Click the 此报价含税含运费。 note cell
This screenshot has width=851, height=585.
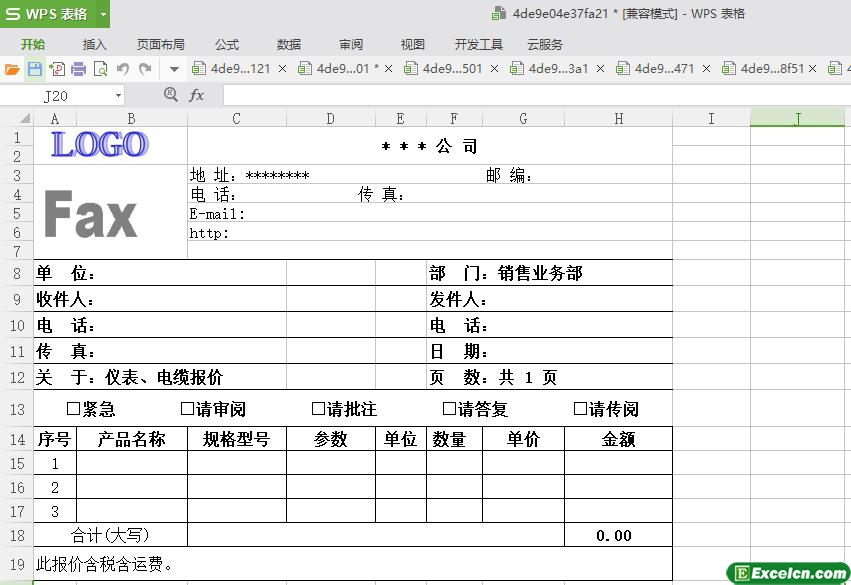(353, 564)
